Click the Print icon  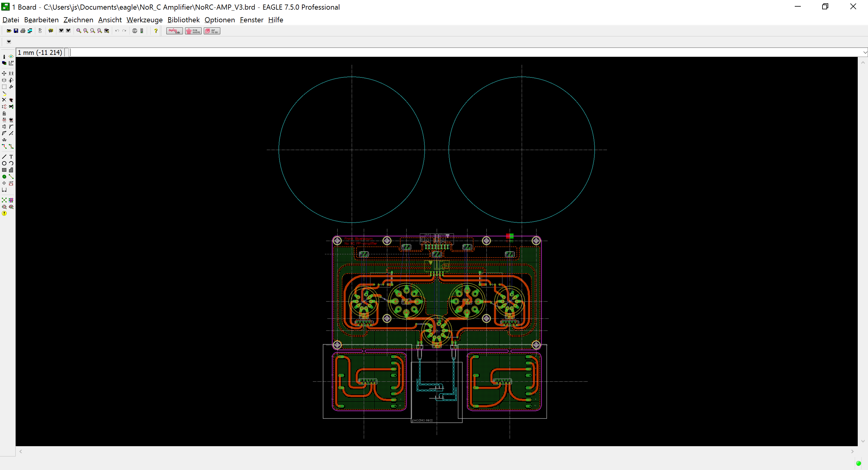pos(23,31)
